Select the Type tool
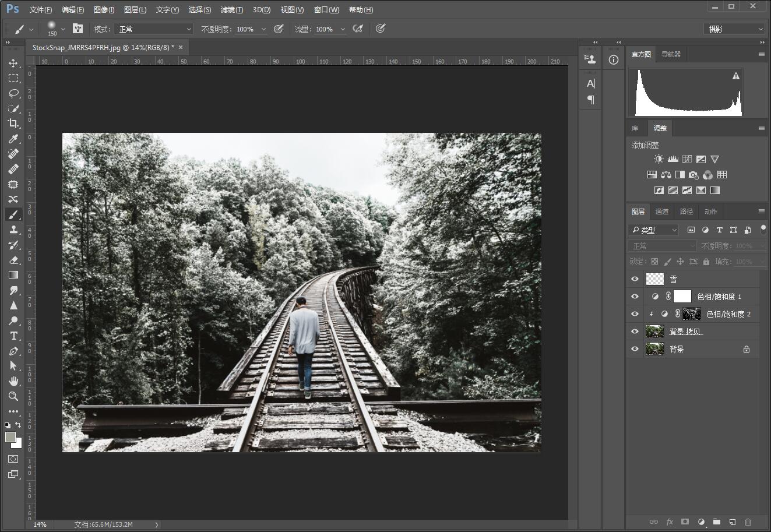 (13, 336)
